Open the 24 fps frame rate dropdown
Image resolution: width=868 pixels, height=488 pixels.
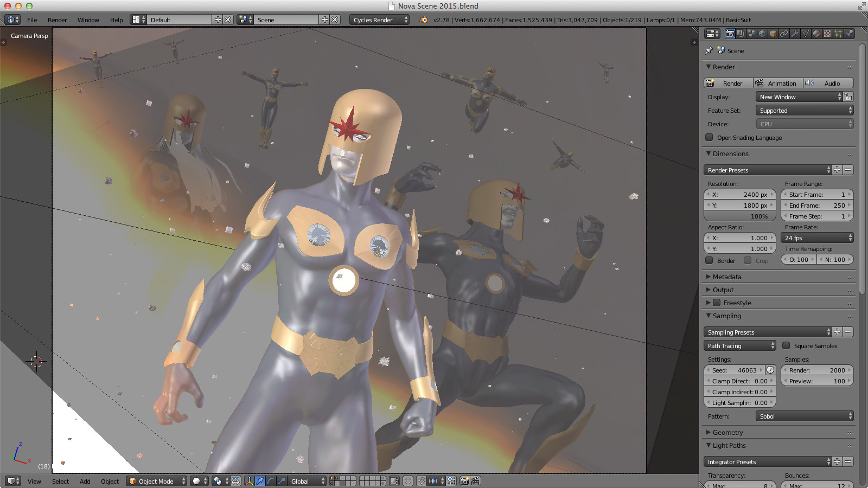[817, 237]
